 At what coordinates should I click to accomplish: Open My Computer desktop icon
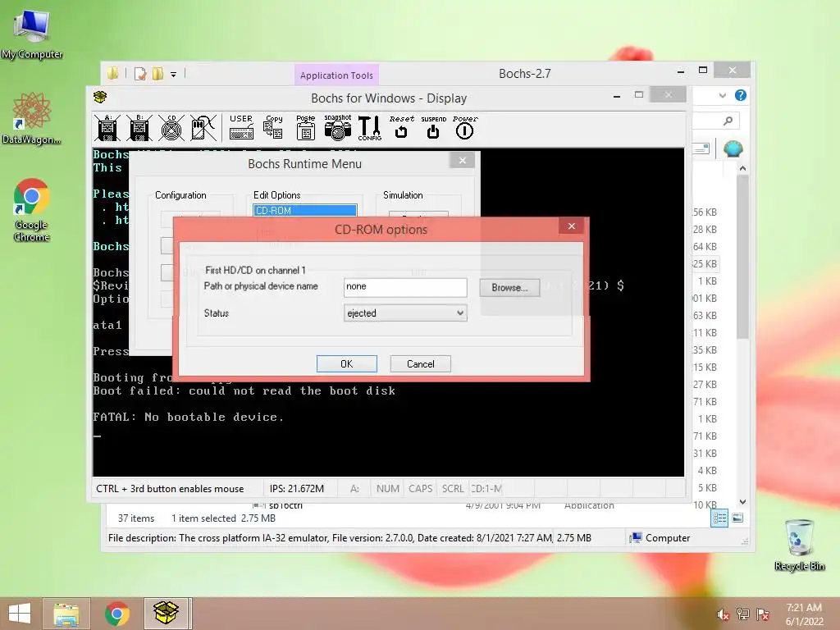point(32,34)
